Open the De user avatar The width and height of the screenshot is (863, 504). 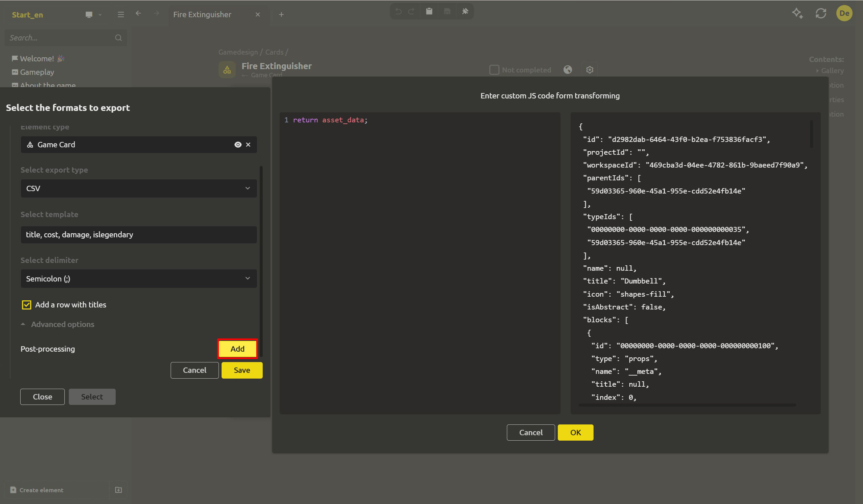click(x=844, y=13)
